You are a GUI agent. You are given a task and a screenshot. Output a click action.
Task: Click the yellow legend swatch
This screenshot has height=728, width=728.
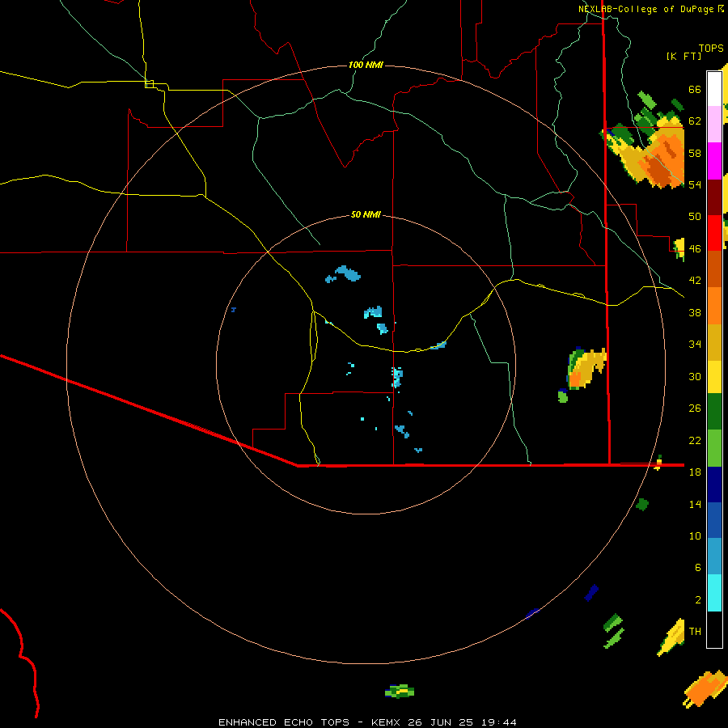pos(714,377)
